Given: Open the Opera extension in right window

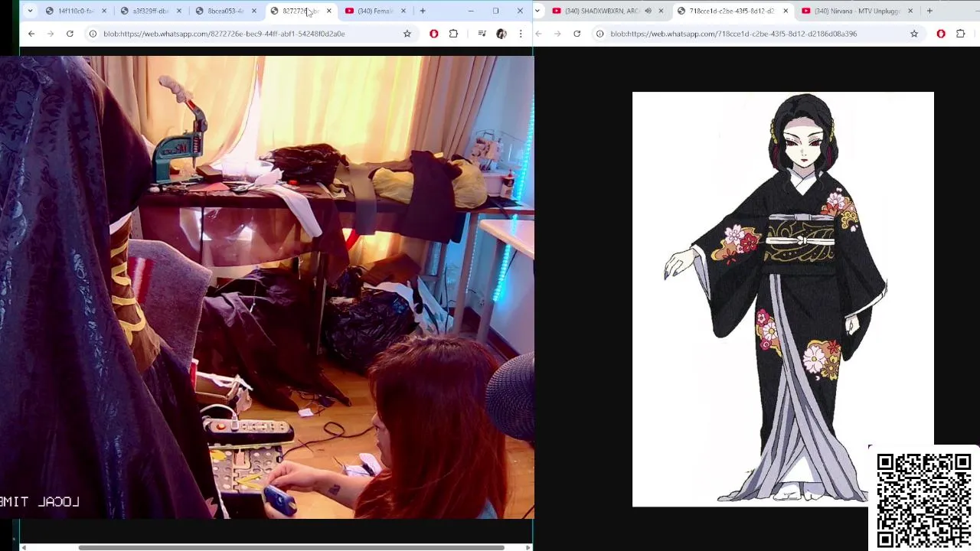Looking at the screenshot, I should [x=941, y=34].
